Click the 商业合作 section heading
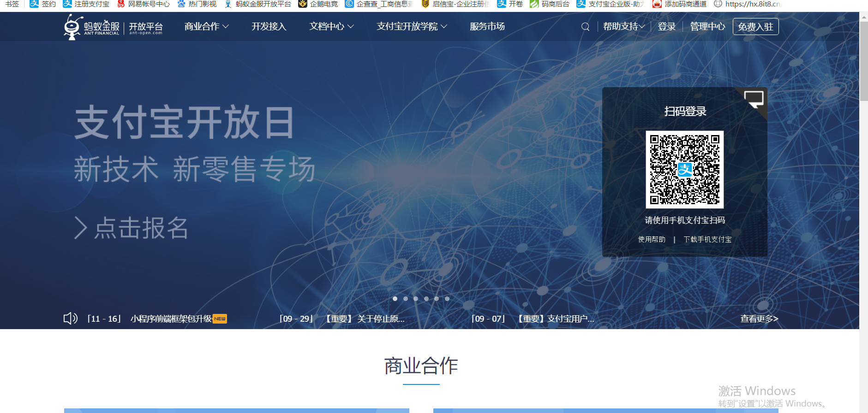 tap(421, 366)
